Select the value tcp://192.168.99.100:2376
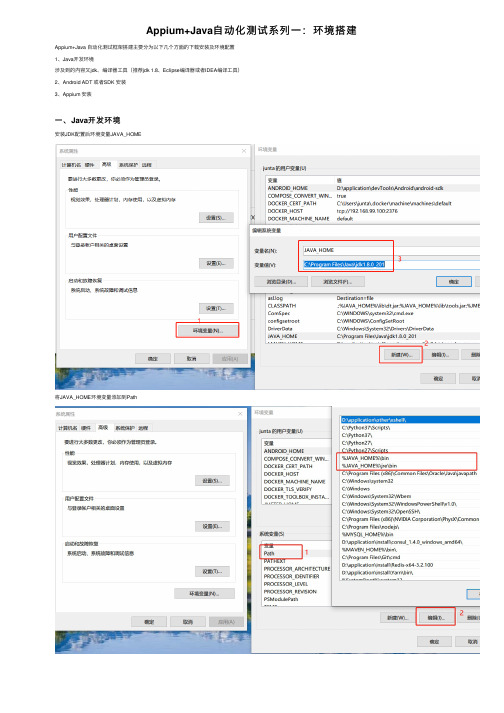 367,211
